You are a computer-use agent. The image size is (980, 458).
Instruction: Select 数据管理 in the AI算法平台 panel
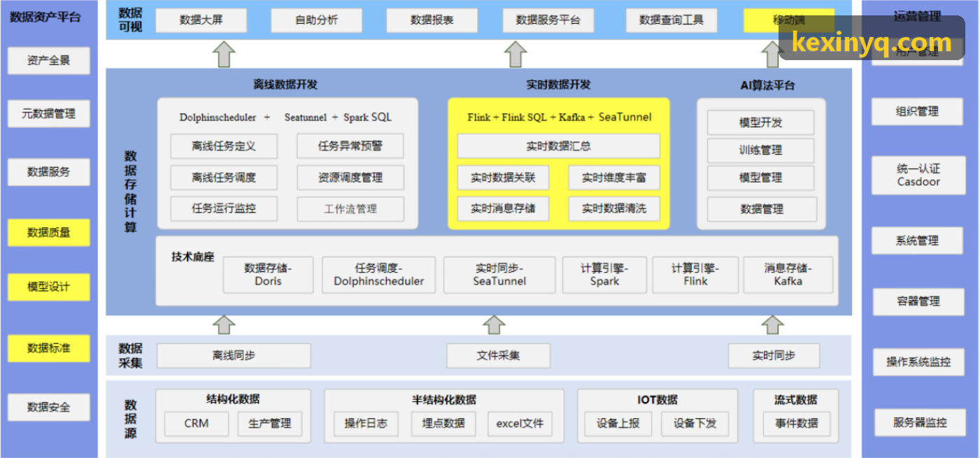[x=762, y=209]
